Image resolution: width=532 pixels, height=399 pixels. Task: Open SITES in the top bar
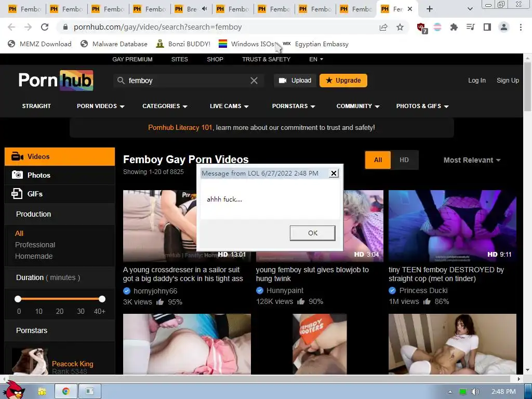click(179, 59)
